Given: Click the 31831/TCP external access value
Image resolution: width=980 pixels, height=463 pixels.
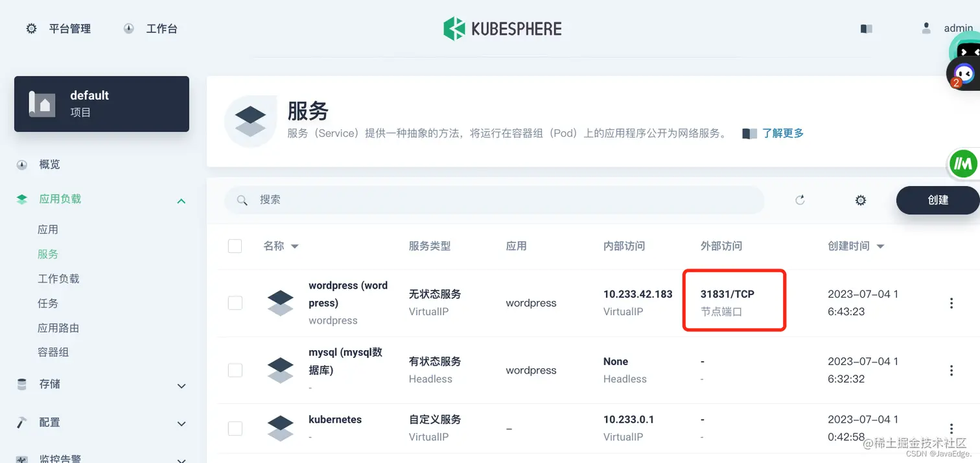Looking at the screenshot, I should [727, 294].
